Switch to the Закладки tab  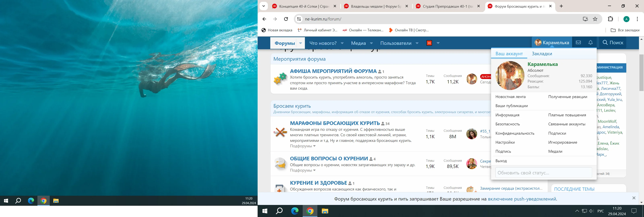(542, 54)
